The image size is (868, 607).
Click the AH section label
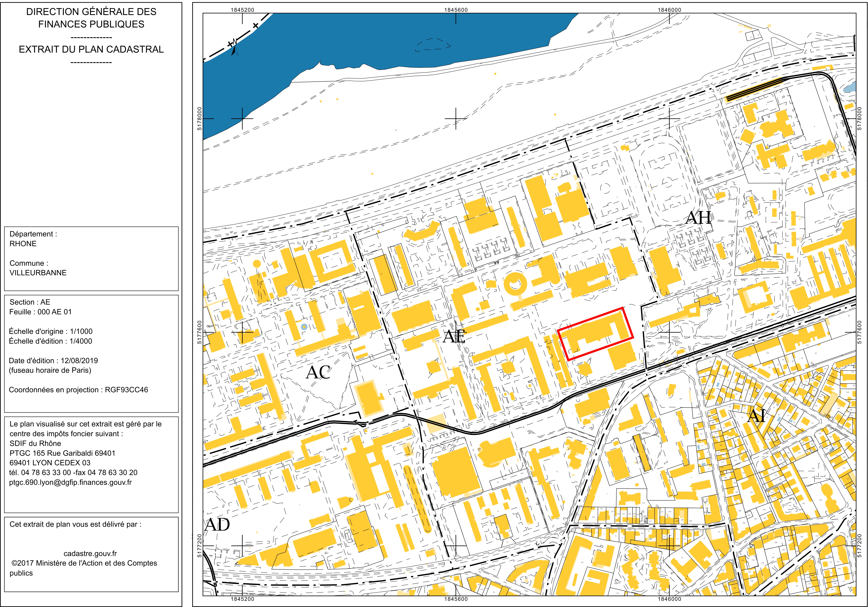coord(699,218)
